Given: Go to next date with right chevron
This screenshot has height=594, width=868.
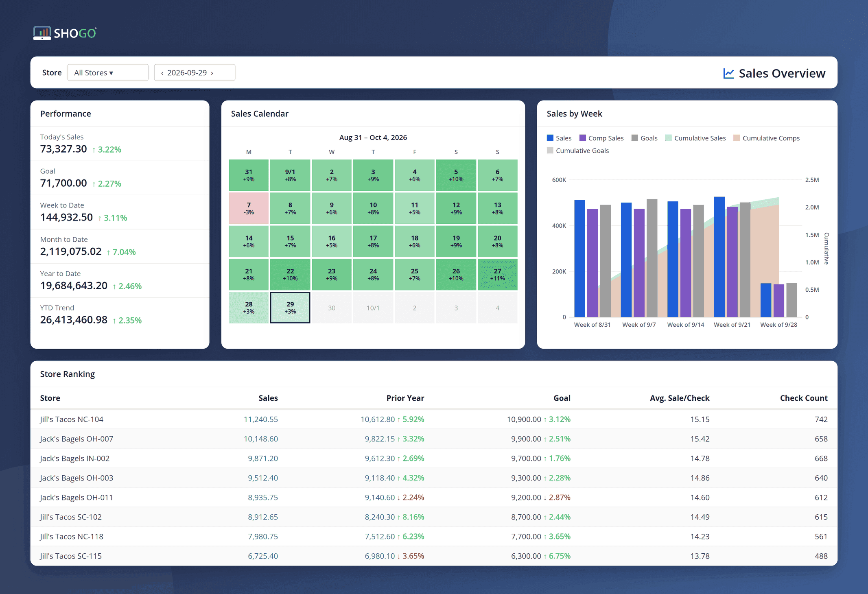Looking at the screenshot, I should click(212, 73).
